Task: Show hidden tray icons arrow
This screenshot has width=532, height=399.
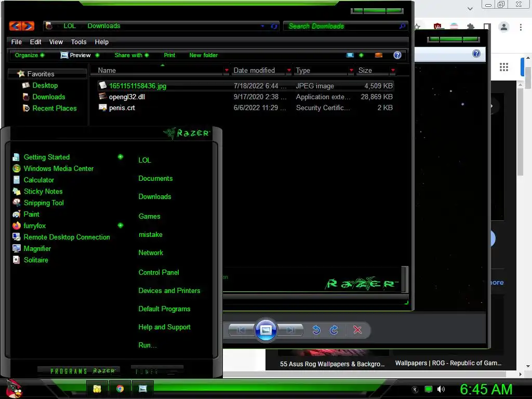Action: [x=415, y=390]
